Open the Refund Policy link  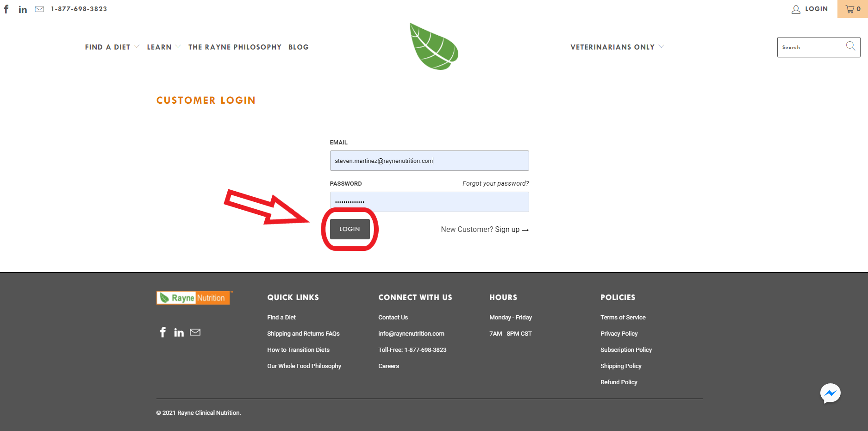click(x=618, y=382)
